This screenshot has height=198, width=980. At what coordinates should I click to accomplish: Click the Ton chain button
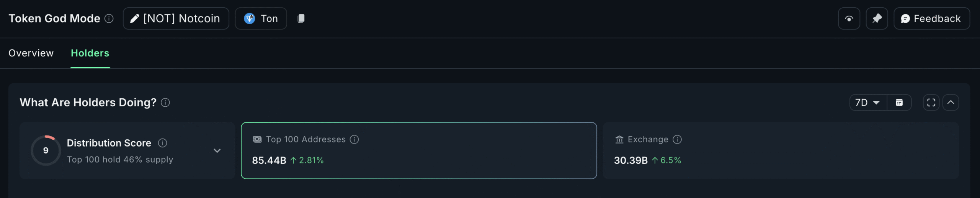click(x=261, y=18)
